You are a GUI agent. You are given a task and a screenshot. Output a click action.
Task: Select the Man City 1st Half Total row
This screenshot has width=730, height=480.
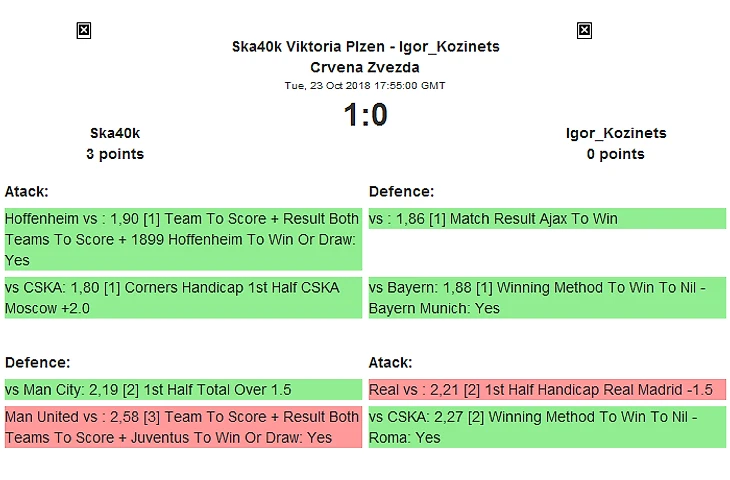[x=183, y=389]
